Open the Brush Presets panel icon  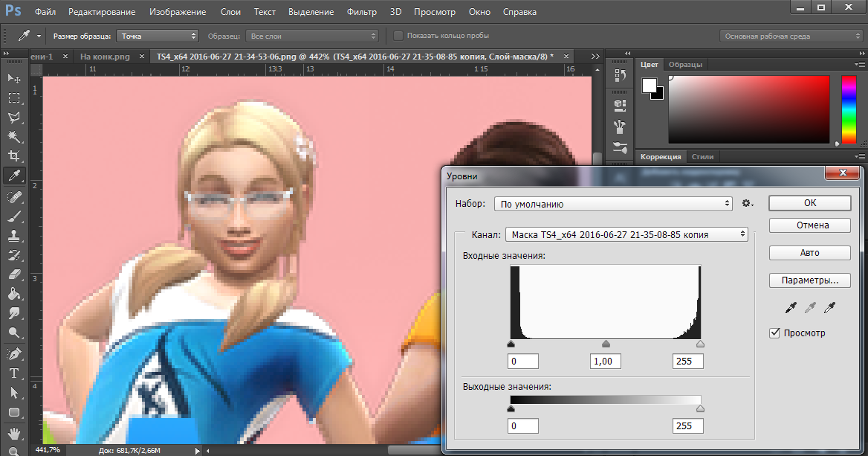click(x=620, y=126)
